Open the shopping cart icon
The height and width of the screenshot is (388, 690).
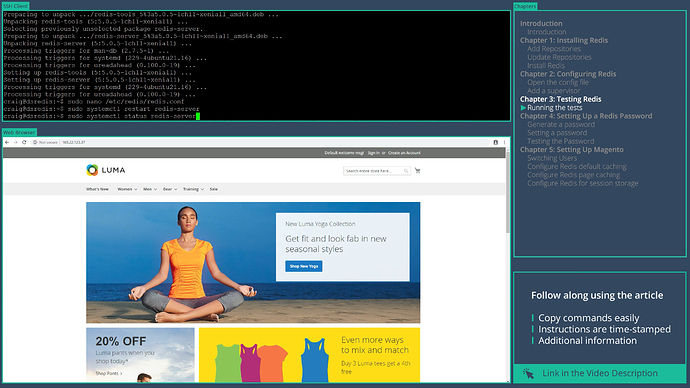(x=417, y=170)
